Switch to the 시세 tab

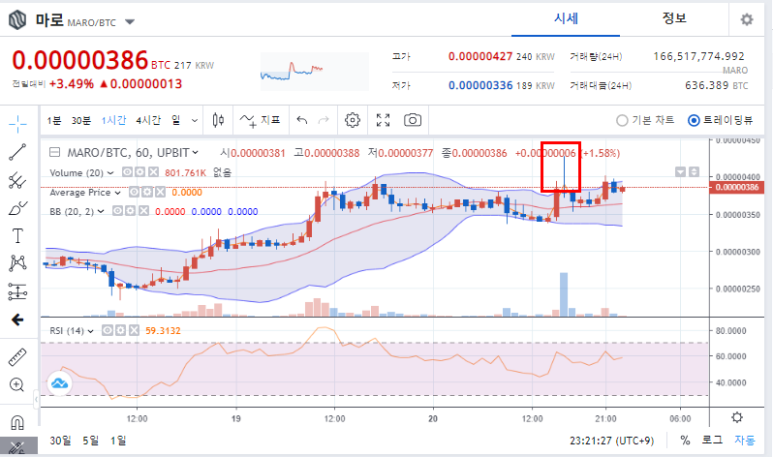pos(565,19)
